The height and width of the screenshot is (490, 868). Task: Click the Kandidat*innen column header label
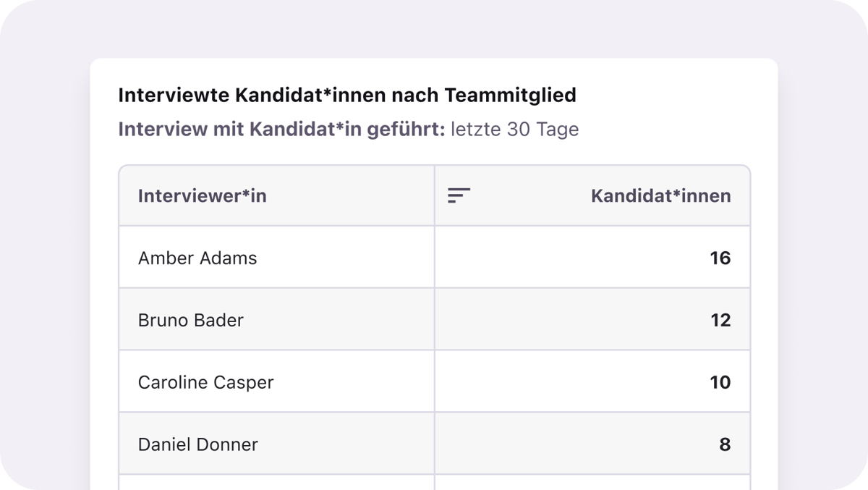[660, 195]
